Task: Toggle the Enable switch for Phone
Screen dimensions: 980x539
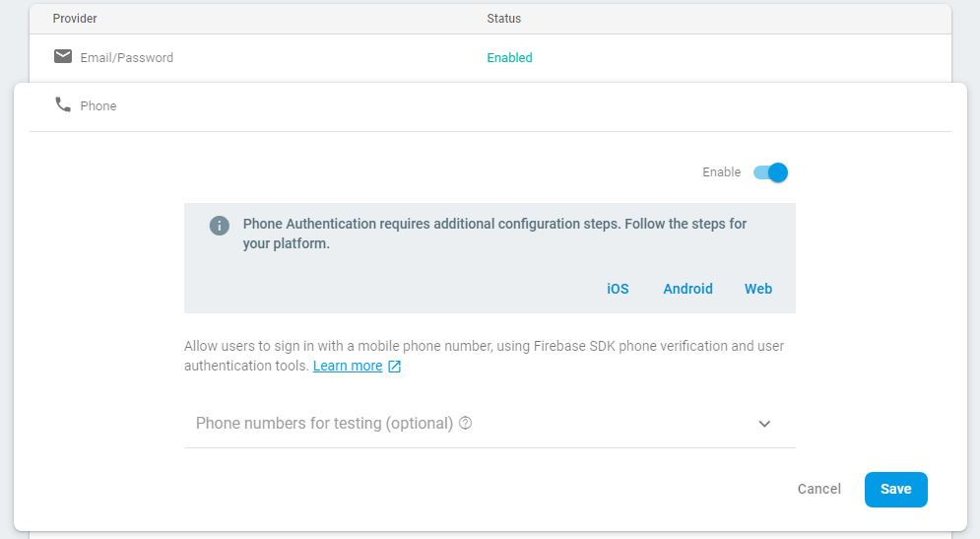Action: tap(770, 172)
